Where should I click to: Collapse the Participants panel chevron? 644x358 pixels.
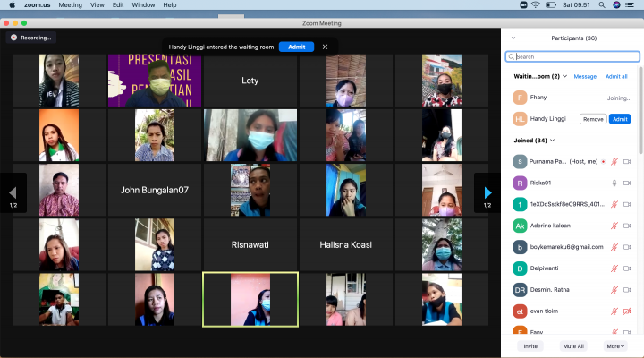pos(513,38)
